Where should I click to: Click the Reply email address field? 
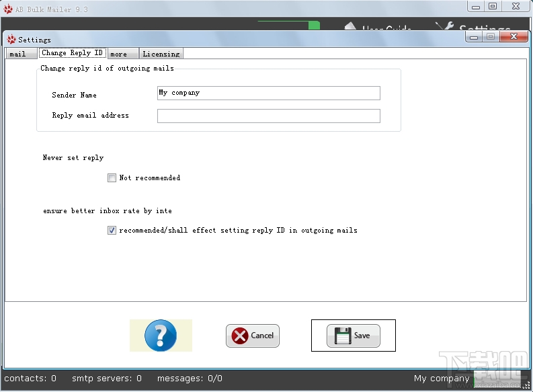point(269,116)
